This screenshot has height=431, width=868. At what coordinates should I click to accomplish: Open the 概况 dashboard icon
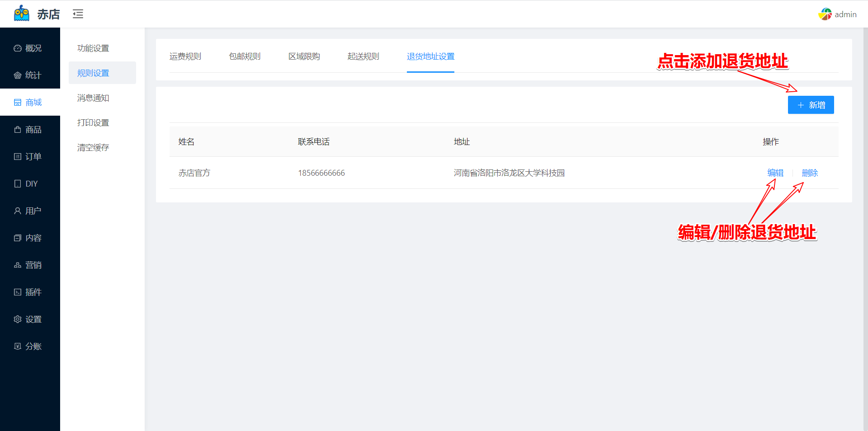coord(18,48)
